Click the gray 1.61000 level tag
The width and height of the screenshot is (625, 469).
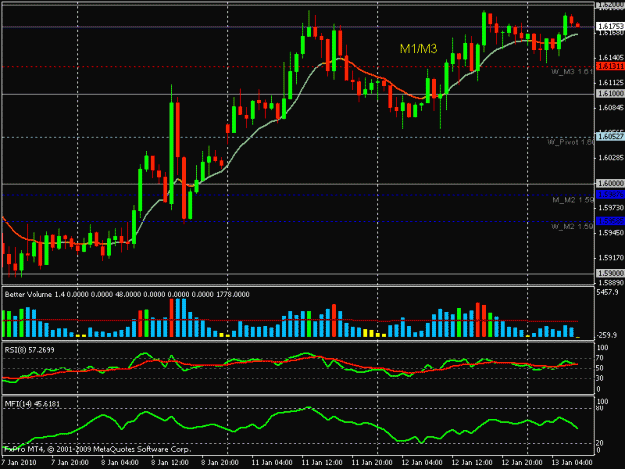pyautogui.click(x=610, y=94)
